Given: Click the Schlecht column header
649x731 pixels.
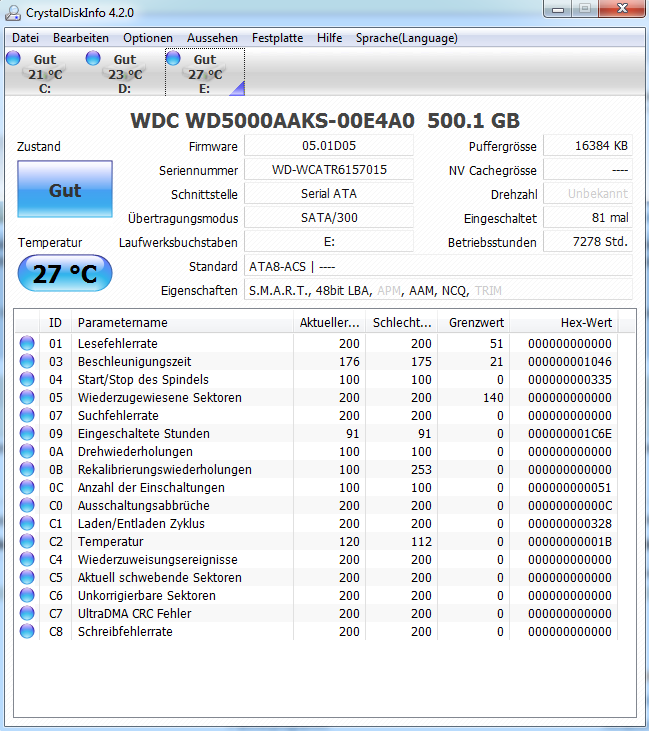Looking at the screenshot, I should click(x=401, y=323).
